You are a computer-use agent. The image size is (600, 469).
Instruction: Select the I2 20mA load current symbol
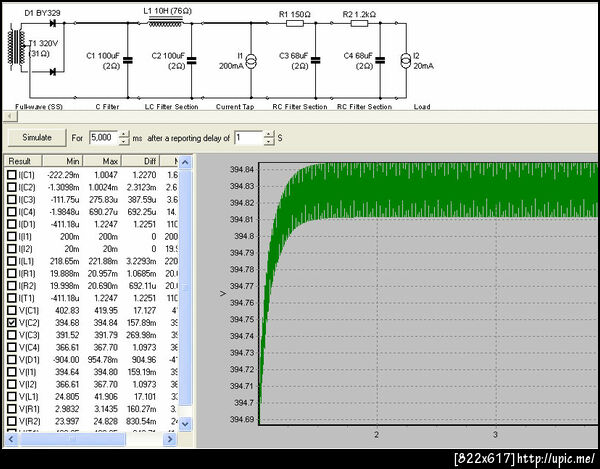coord(406,61)
